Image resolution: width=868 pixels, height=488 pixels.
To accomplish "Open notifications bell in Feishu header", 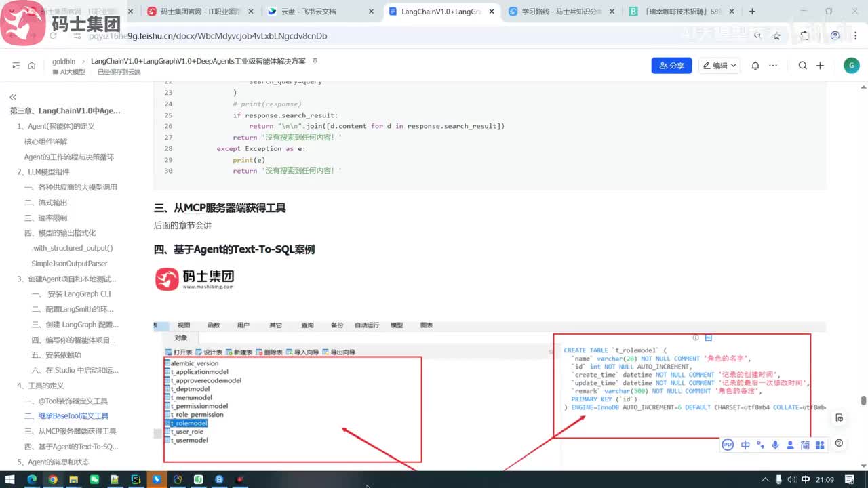I will [x=755, y=66].
